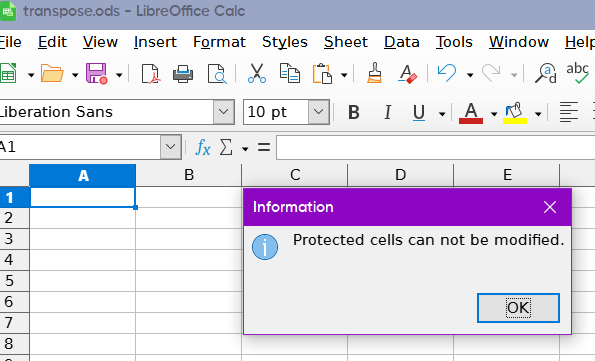The height and width of the screenshot is (361, 595).
Task: Click the Name Box showing A1
Action: [x=80, y=147]
